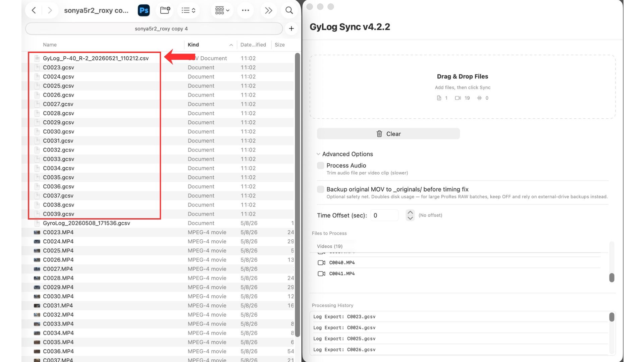Increase the Time Offset value

click(410, 213)
